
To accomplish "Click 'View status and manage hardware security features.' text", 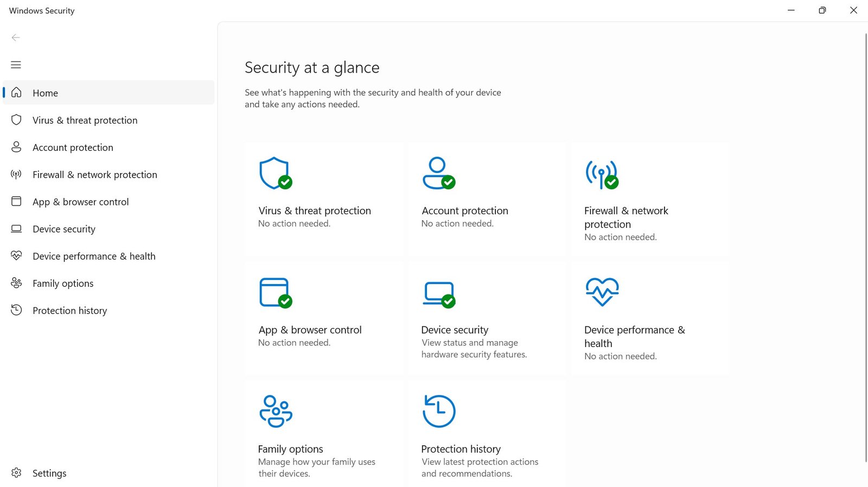I will pyautogui.click(x=474, y=349).
